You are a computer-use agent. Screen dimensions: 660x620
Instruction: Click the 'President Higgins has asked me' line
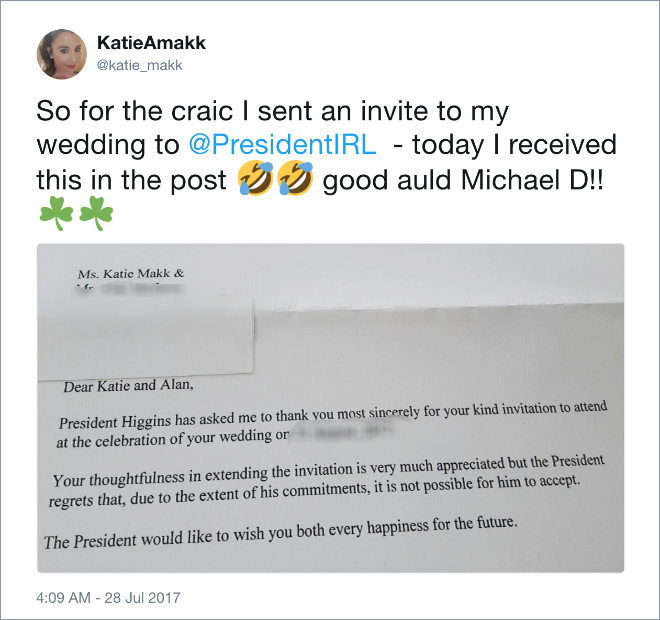333,415
